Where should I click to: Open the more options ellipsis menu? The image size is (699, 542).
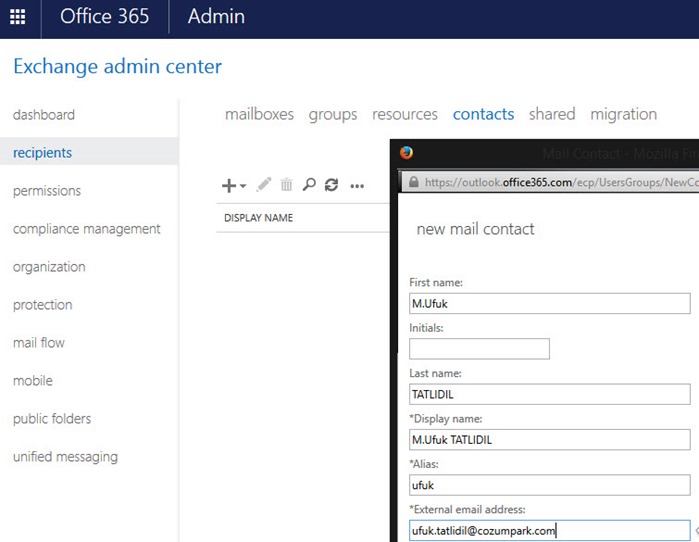tap(357, 186)
